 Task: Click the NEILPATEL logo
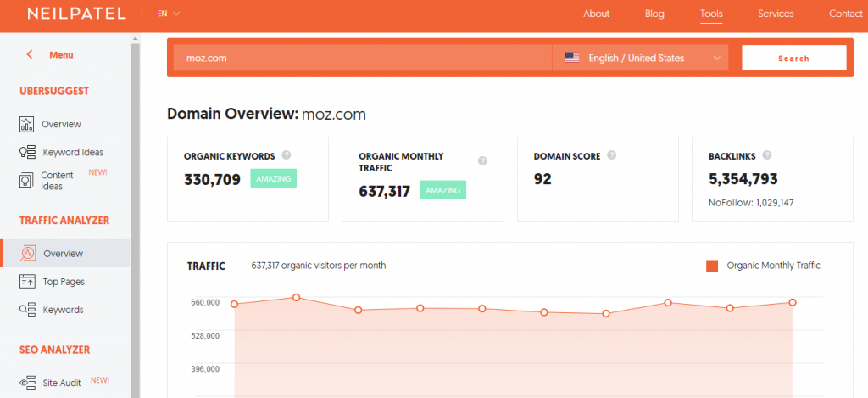point(77,14)
